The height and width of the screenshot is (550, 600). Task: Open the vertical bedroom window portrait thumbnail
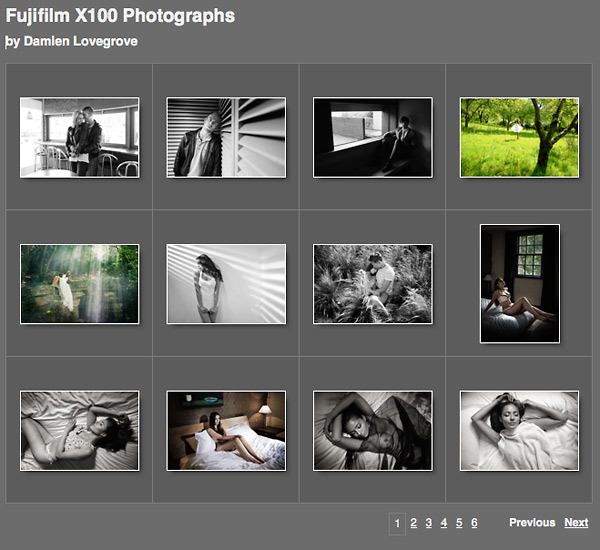[x=520, y=284]
